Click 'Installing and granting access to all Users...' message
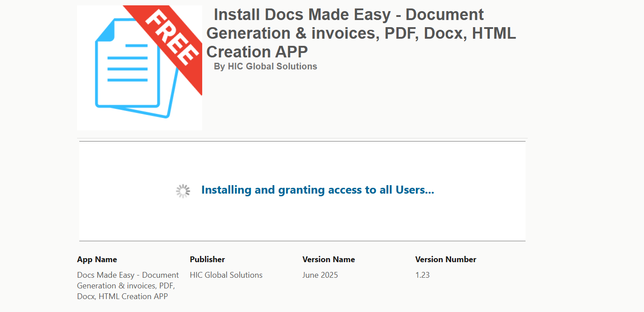 tap(318, 190)
